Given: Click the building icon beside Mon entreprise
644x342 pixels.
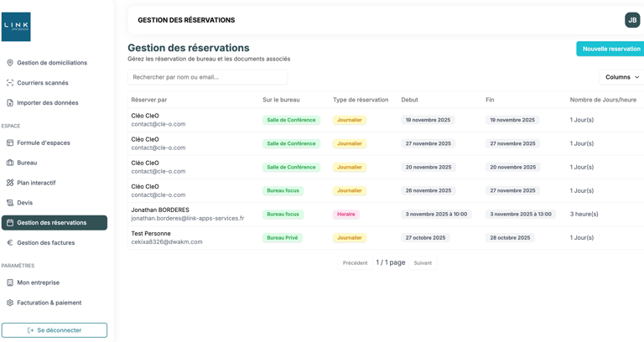Looking at the screenshot, I should click(x=10, y=282).
